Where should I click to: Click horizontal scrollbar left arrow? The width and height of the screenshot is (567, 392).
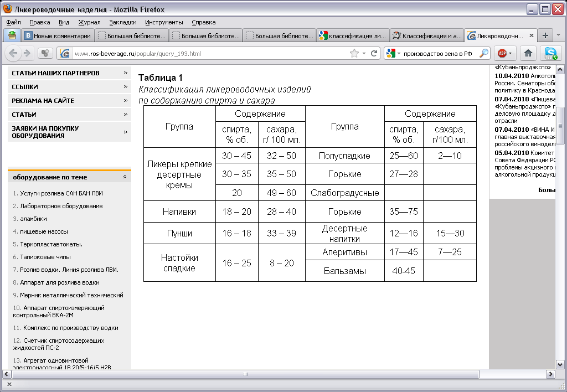(7, 374)
